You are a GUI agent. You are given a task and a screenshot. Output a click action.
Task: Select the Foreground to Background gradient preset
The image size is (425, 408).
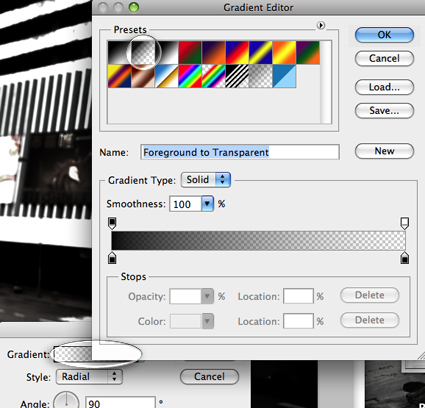click(120, 52)
